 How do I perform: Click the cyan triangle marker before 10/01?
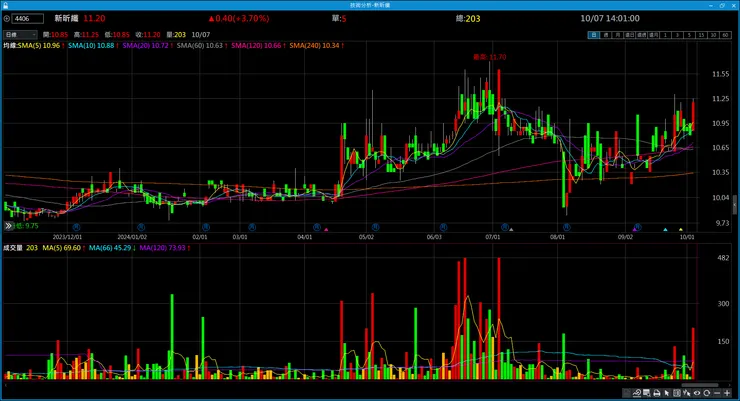(x=665, y=230)
